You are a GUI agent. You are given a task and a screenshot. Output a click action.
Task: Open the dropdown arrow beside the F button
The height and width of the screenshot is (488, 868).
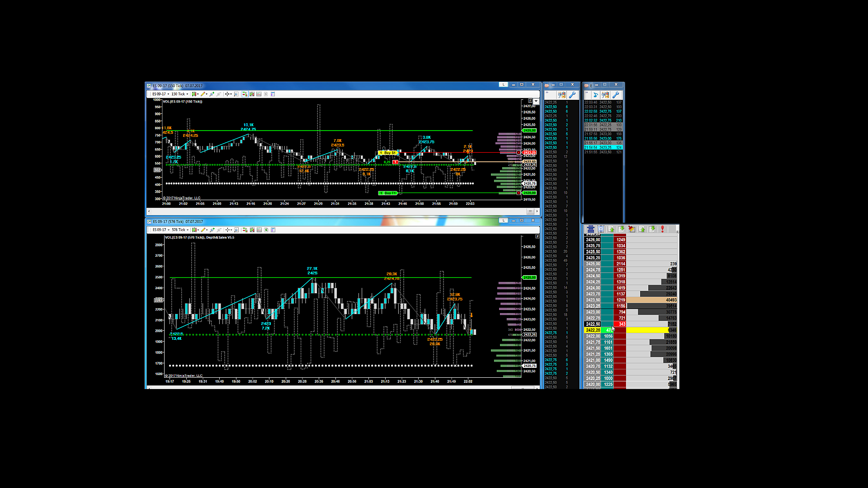pyautogui.click(x=536, y=101)
